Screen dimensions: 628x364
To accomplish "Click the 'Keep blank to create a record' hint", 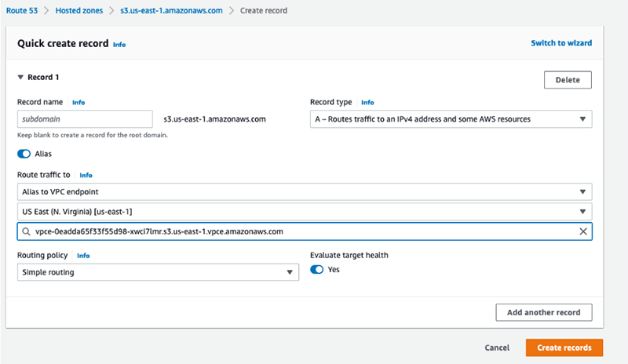I will pos(93,135).
